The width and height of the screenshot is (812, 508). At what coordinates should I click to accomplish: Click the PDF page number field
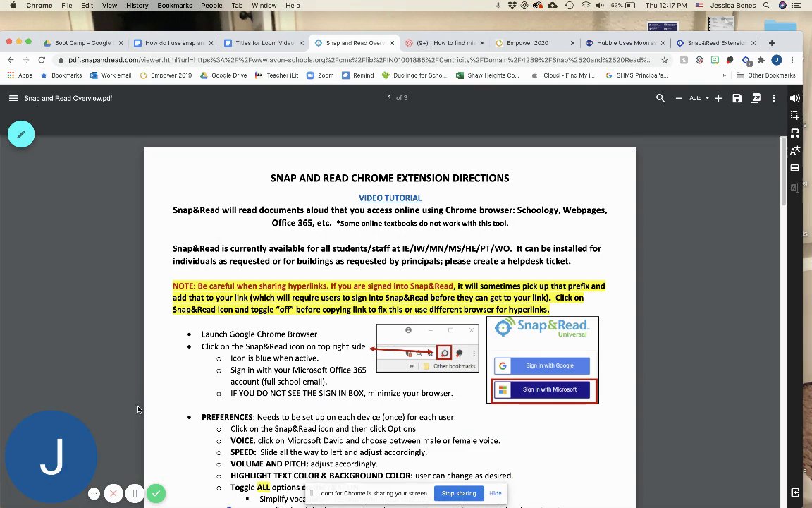click(389, 97)
